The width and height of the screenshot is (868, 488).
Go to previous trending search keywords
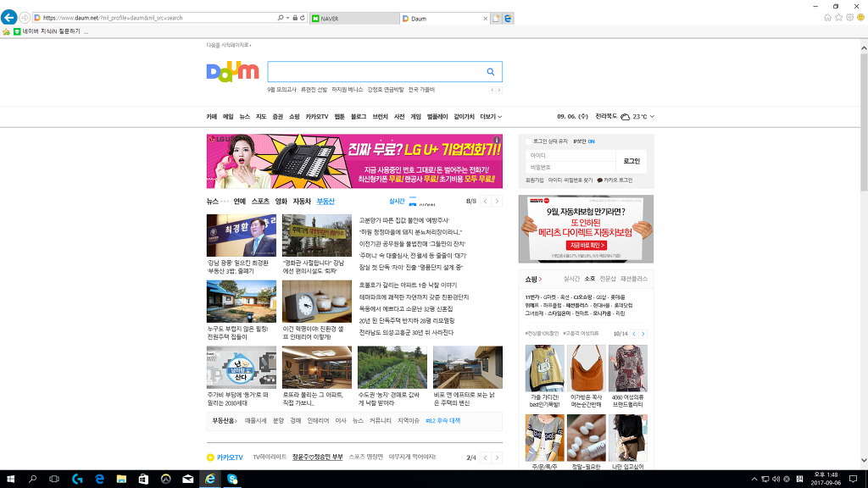(492, 90)
